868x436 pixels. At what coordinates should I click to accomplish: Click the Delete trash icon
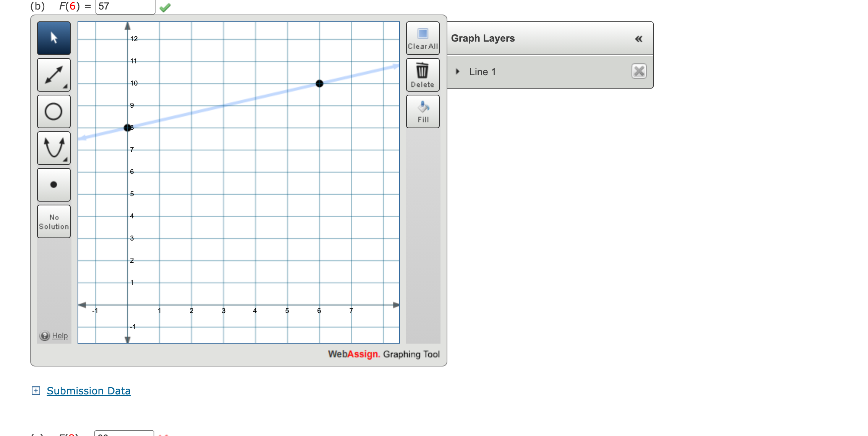pyautogui.click(x=423, y=74)
